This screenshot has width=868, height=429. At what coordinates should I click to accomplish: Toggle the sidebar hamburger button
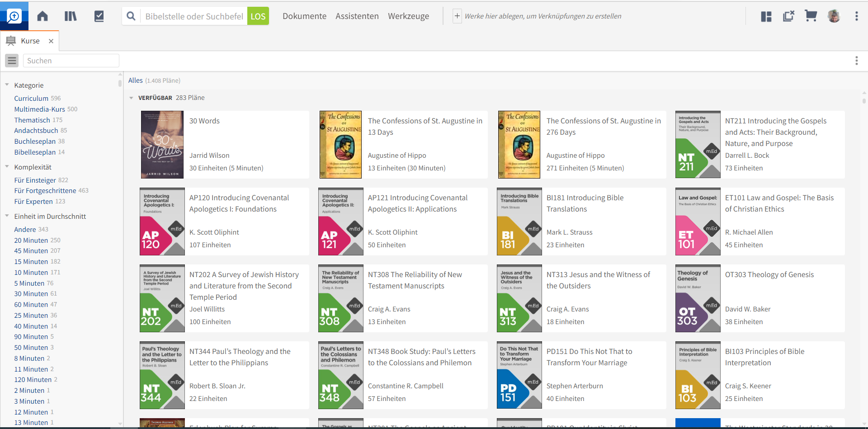12,61
